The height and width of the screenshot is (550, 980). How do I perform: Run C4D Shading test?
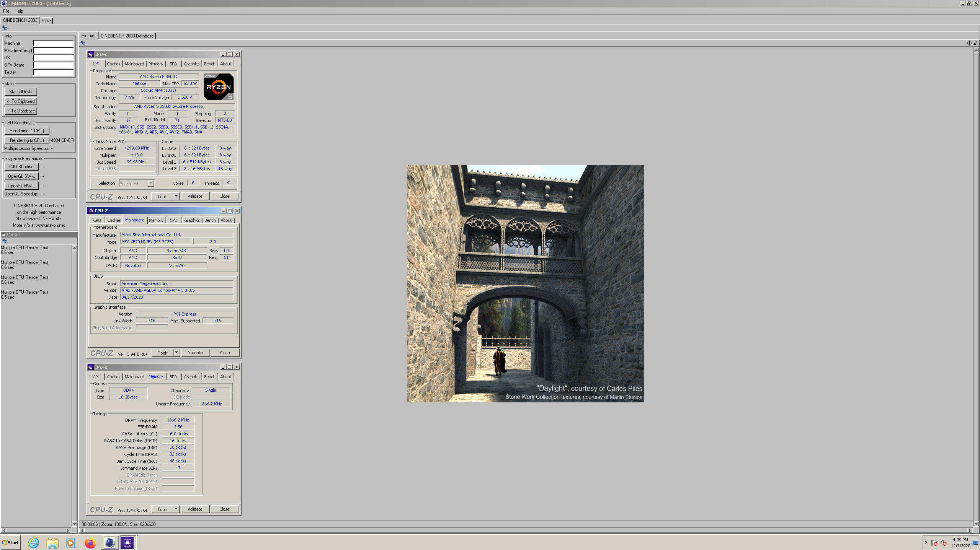pos(21,167)
